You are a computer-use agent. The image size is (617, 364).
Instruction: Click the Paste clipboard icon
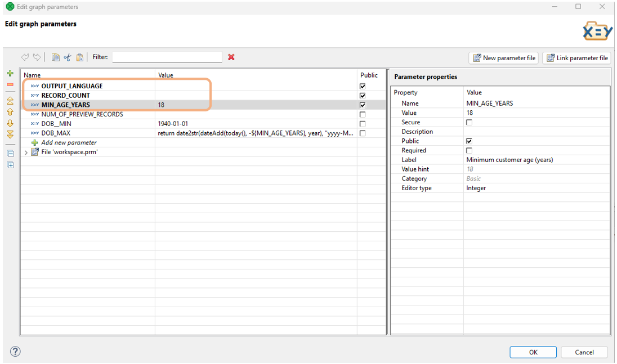coord(80,57)
